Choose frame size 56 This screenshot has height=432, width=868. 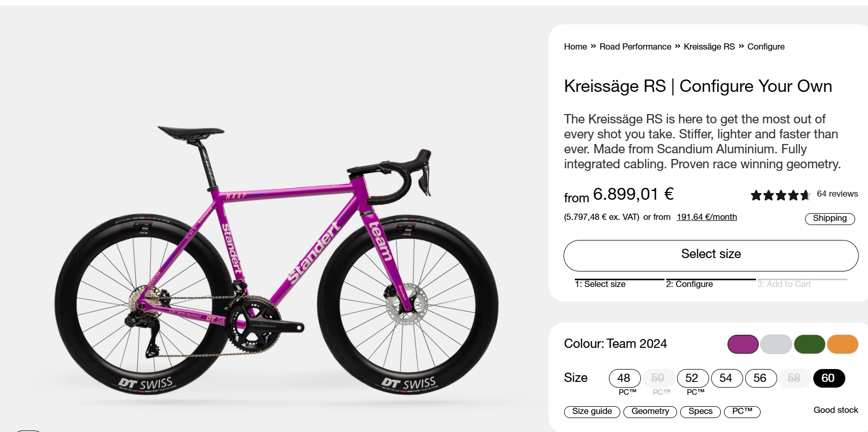pos(761,378)
